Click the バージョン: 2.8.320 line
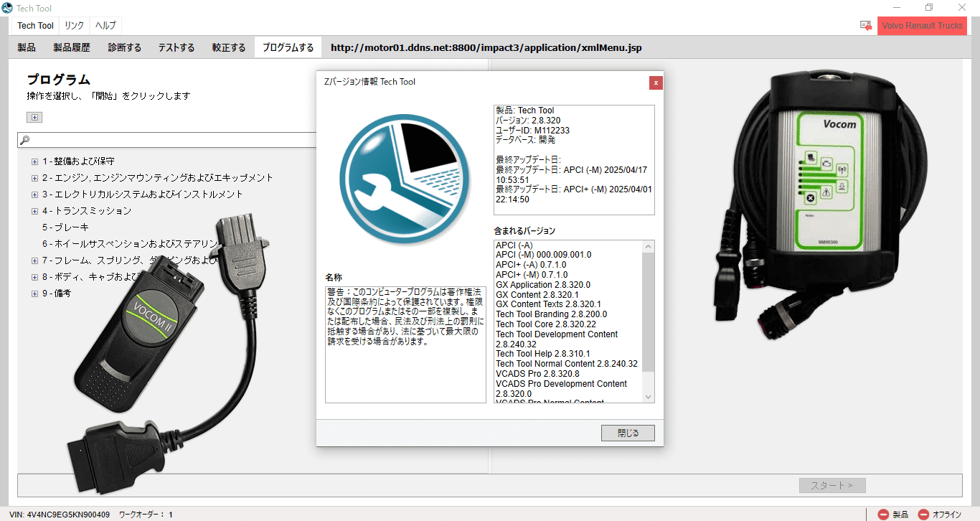 528,121
